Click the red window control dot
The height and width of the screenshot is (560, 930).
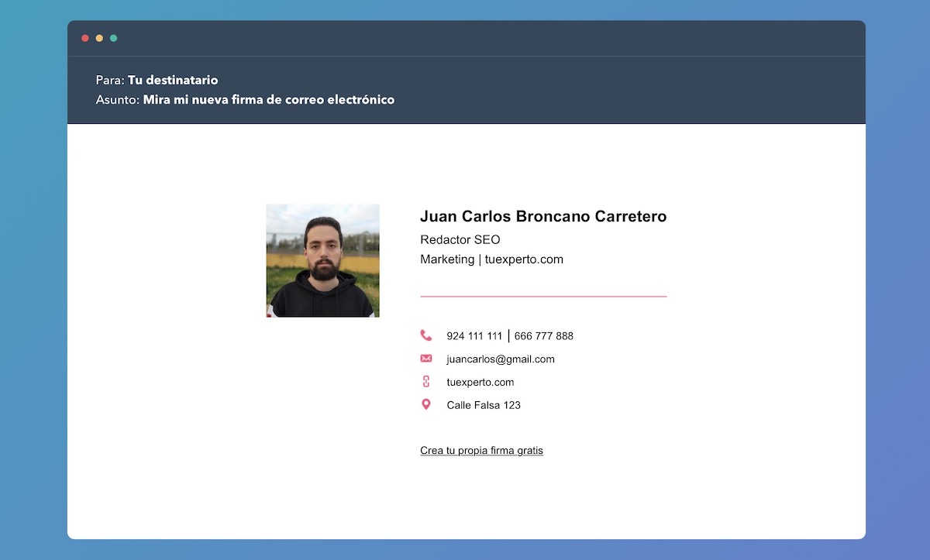pyautogui.click(x=84, y=37)
